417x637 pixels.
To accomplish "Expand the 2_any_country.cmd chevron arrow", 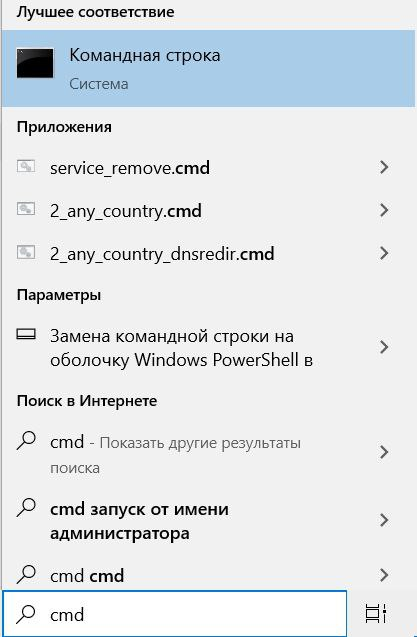I will click(384, 210).
